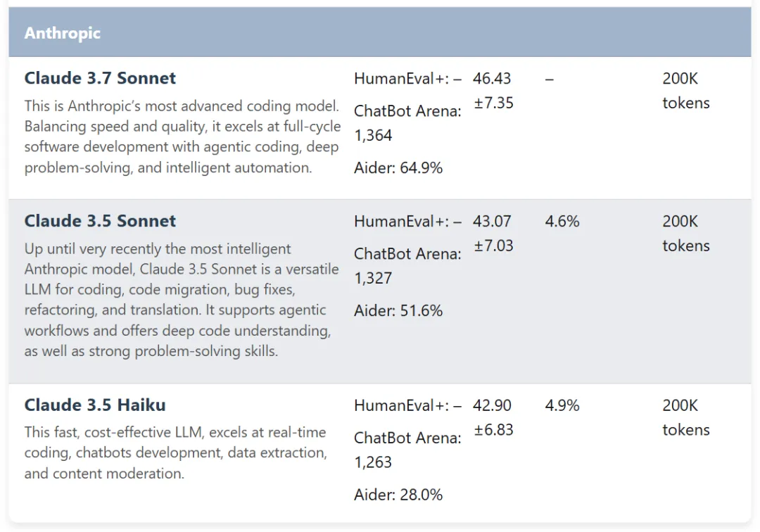The image size is (760, 532).
Task: Click the Claude 3.5 Sonnet heading
Action: tap(100, 221)
